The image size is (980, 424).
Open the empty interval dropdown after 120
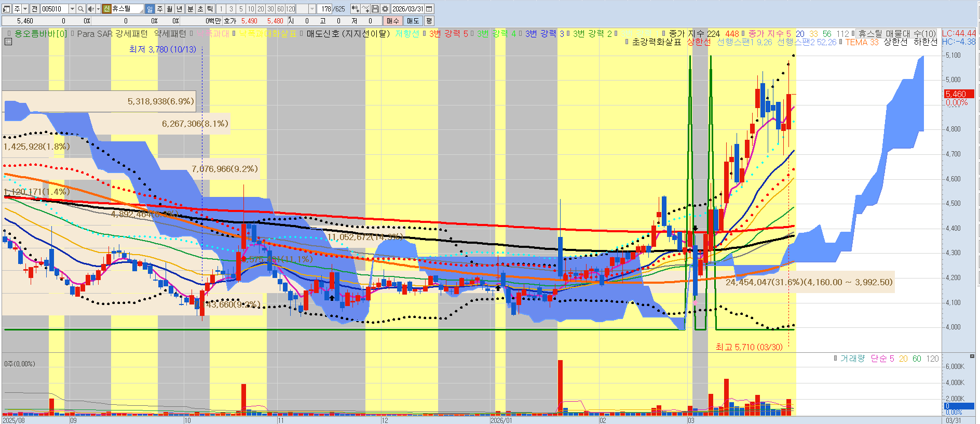(312, 9)
